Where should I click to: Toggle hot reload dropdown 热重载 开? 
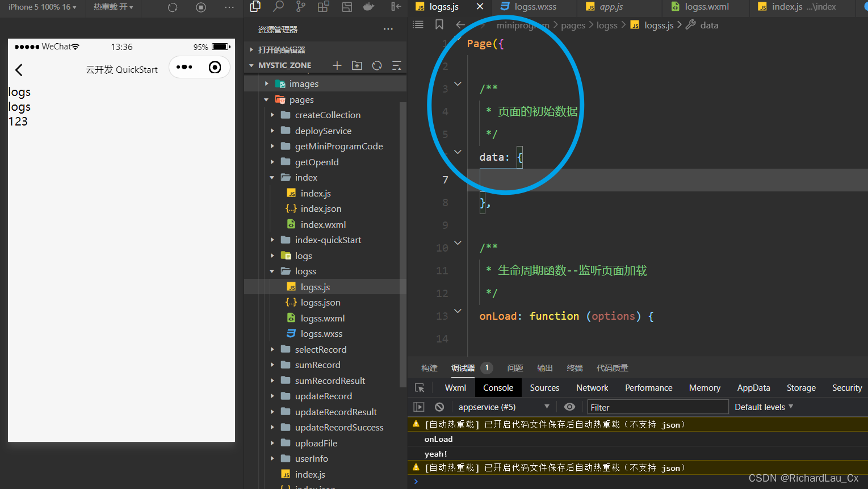pyautogui.click(x=113, y=7)
